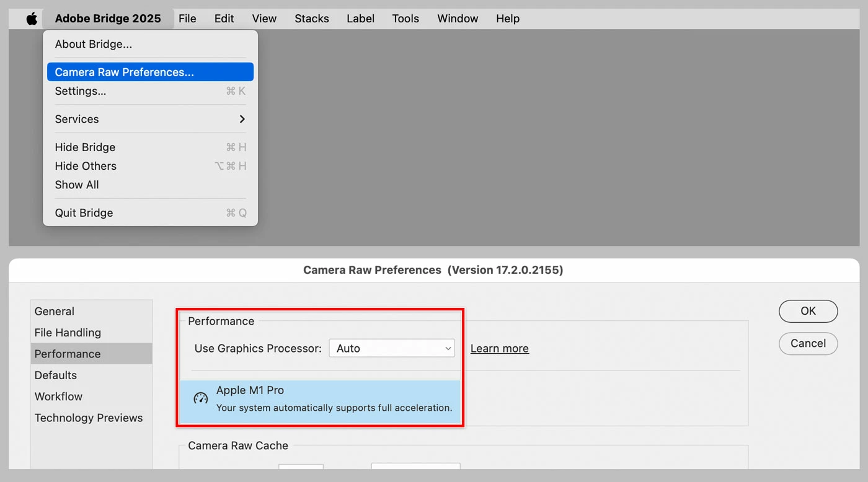Viewport: 868px width, 482px height.
Task: Select the Performance section in sidebar
Action: (x=91, y=354)
